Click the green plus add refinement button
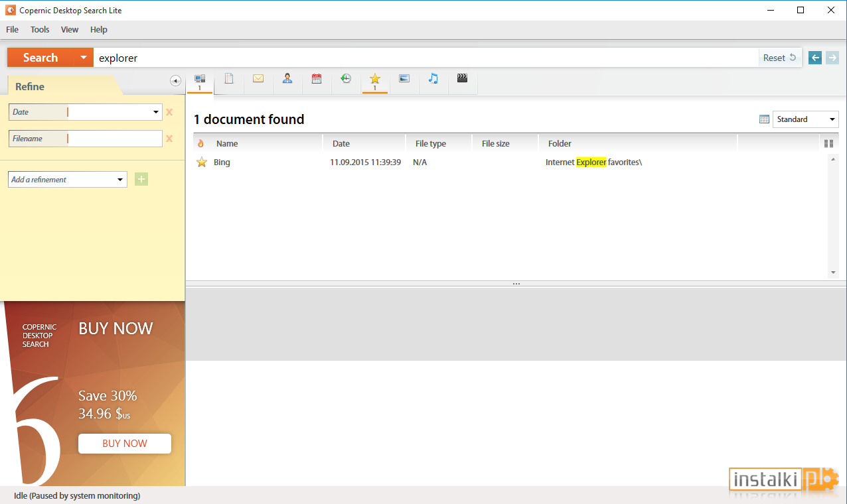 [x=141, y=179]
